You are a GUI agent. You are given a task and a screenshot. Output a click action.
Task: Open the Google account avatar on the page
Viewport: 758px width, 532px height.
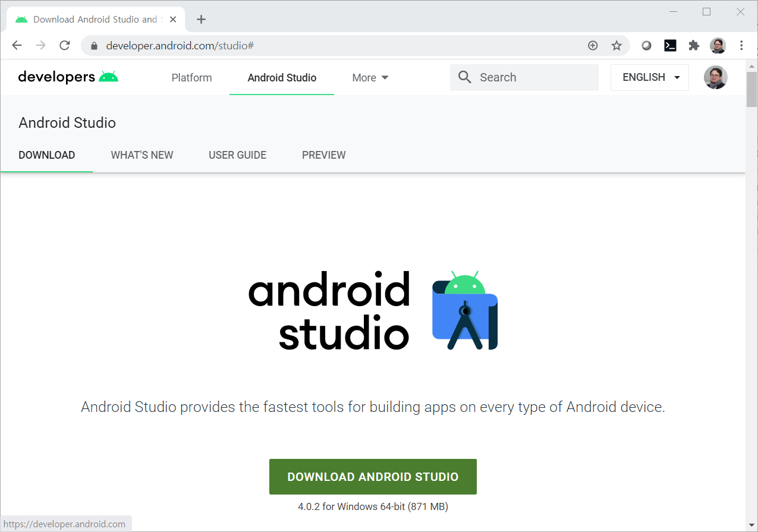[x=716, y=77]
